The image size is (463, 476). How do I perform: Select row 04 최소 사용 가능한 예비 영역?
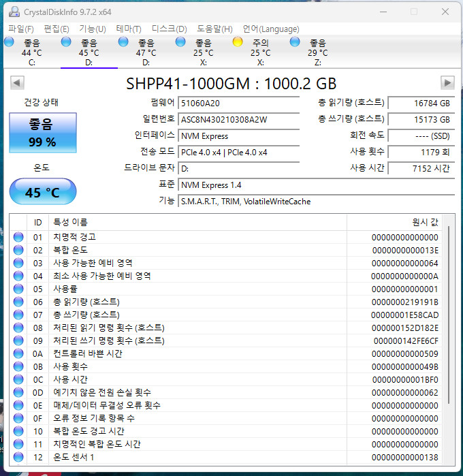click(226, 276)
